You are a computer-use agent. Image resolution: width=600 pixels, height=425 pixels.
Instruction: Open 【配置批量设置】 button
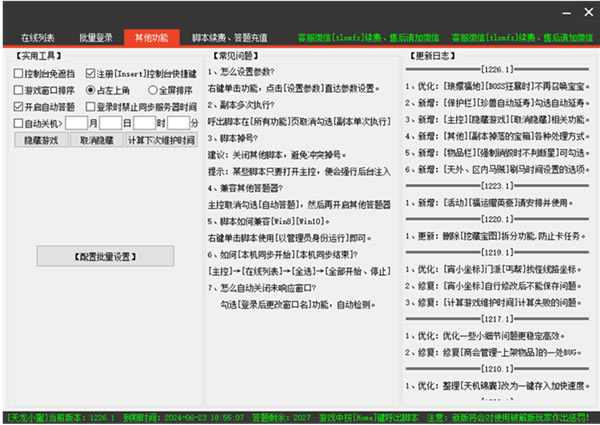[x=105, y=256]
